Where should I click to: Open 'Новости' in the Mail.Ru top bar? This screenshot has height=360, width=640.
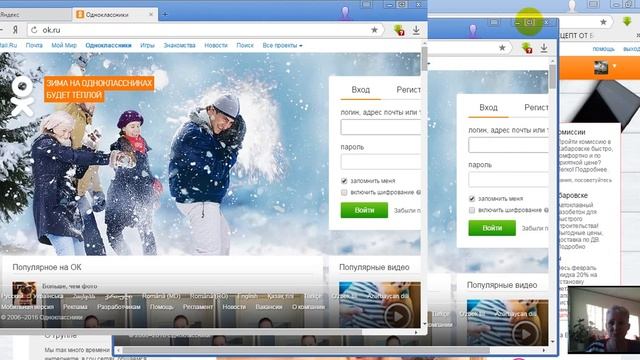[x=216, y=45]
